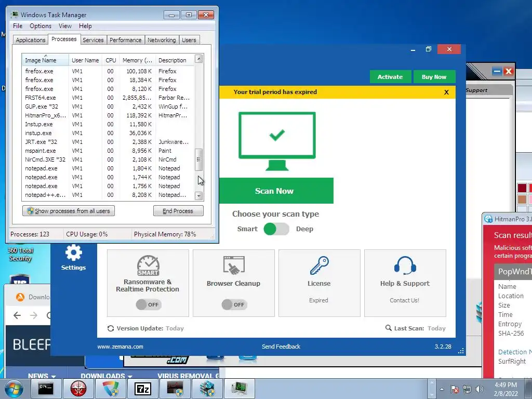
Task: Click the Ransomware & Realtime Protection smart gauge icon
Action: [148, 265]
